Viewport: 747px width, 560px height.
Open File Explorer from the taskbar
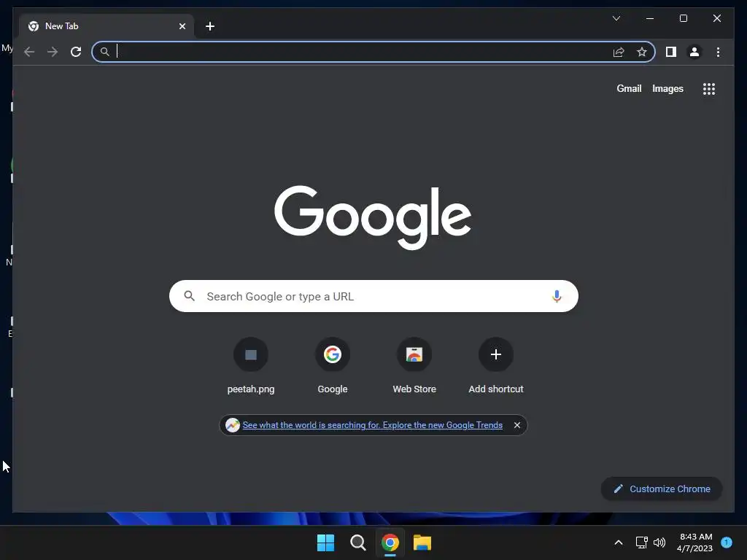pyautogui.click(x=422, y=542)
